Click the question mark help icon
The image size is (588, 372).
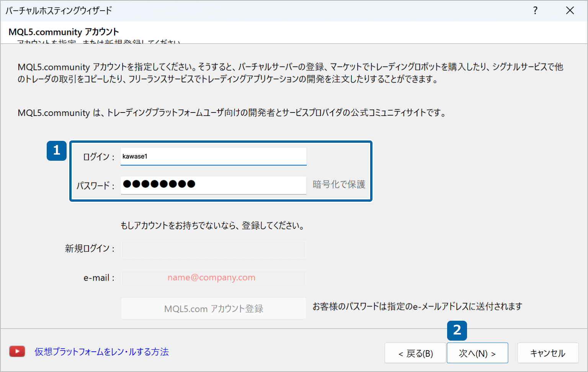click(535, 11)
